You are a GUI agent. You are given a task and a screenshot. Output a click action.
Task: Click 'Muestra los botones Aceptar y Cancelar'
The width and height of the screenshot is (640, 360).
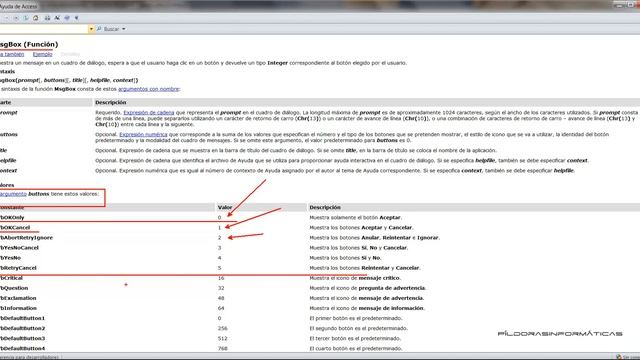click(361, 228)
